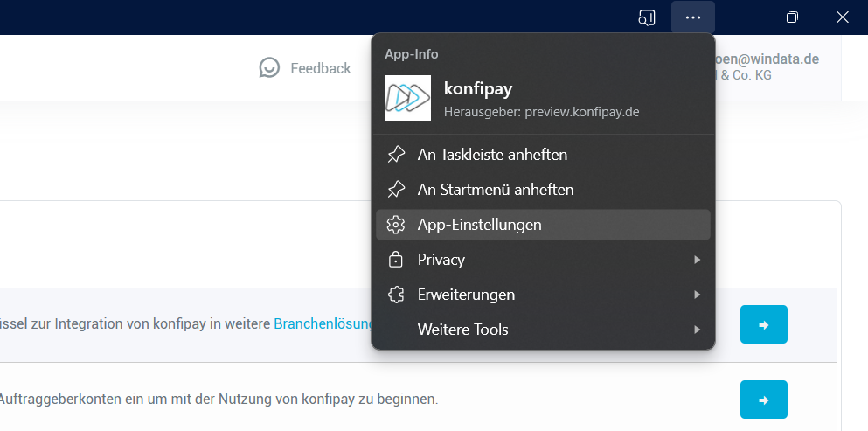
Task: Click the sidebar panel icon in title bar
Action: [x=647, y=17]
